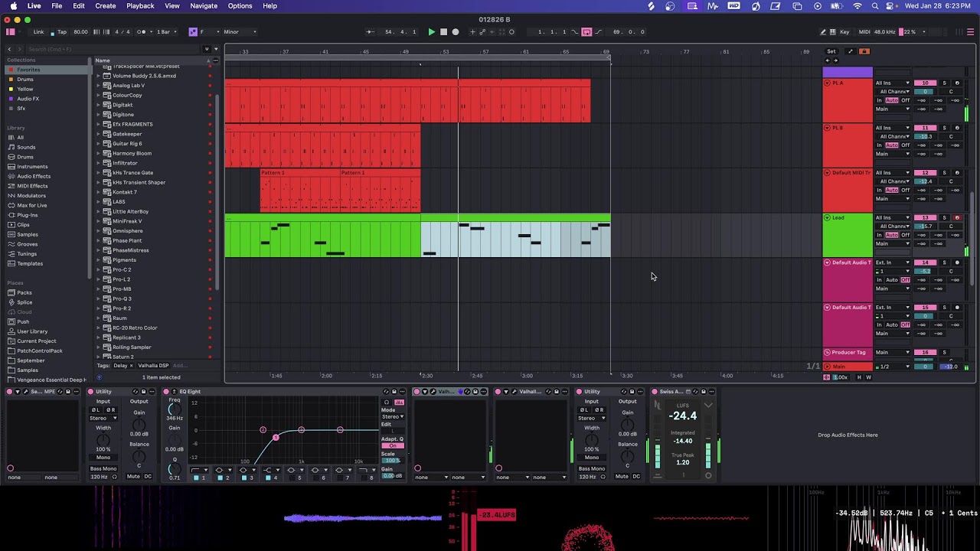Open the Lead track All Ins dropdown
The width and height of the screenshot is (980, 551).
pos(892,217)
